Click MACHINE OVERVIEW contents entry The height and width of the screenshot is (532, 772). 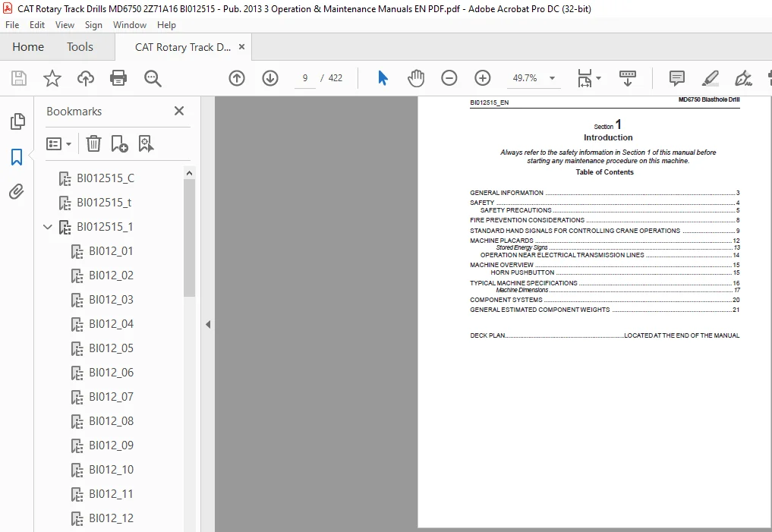point(604,265)
